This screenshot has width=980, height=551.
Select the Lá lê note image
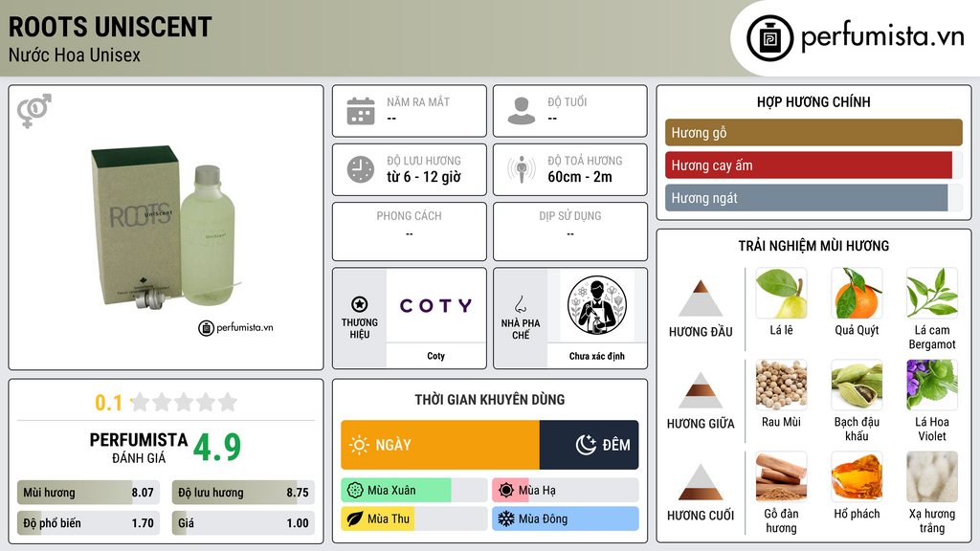[x=781, y=294]
